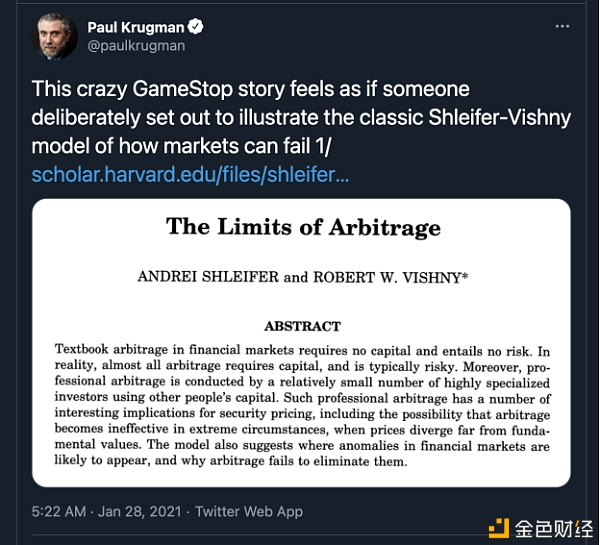Click the 金色财经 watermark text

pyautogui.click(x=555, y=524)
